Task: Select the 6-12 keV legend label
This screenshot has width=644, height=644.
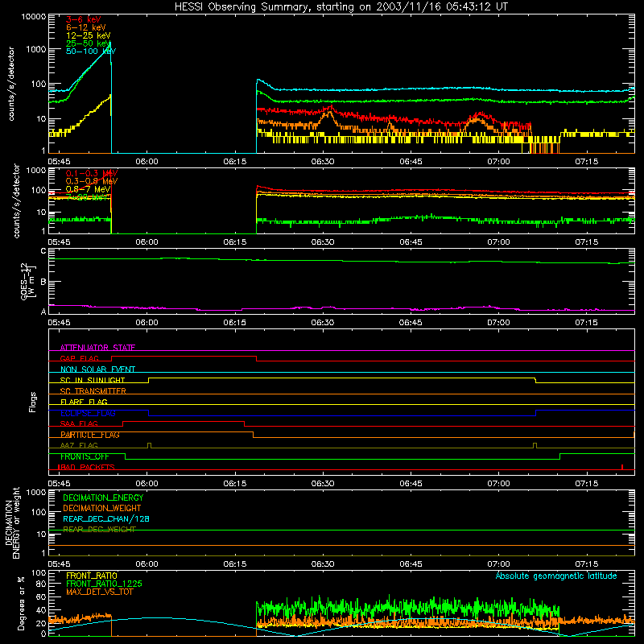Action: (86, 27)
